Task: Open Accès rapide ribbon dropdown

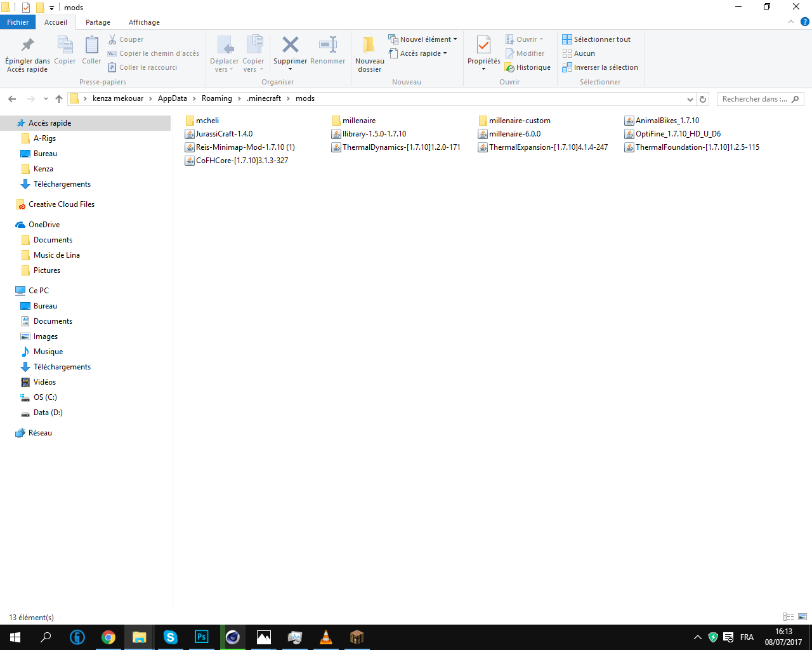Action: coord(418,53)
